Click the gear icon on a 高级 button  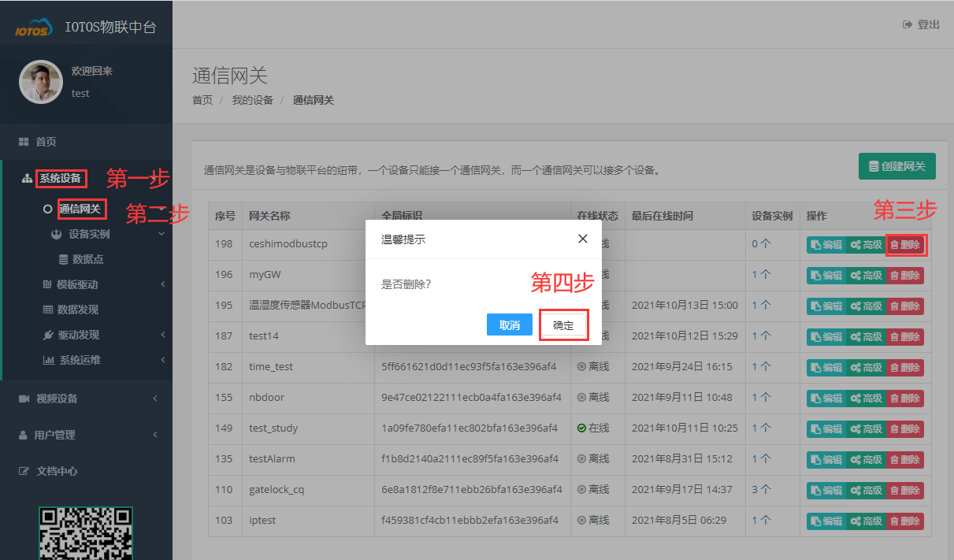pos(855,244)
